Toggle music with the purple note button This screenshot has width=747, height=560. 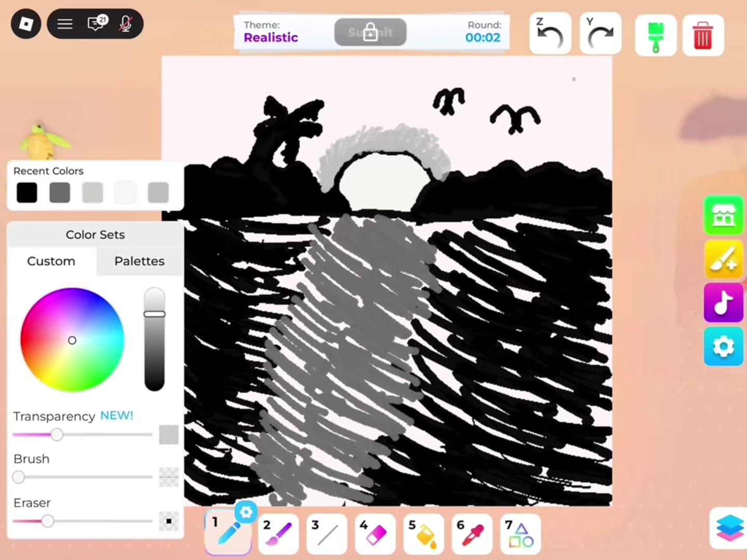point(723,303)
